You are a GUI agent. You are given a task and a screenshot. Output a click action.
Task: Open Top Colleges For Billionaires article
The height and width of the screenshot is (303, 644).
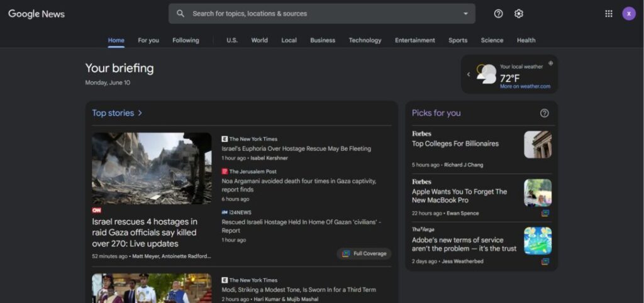pos(455,144)
